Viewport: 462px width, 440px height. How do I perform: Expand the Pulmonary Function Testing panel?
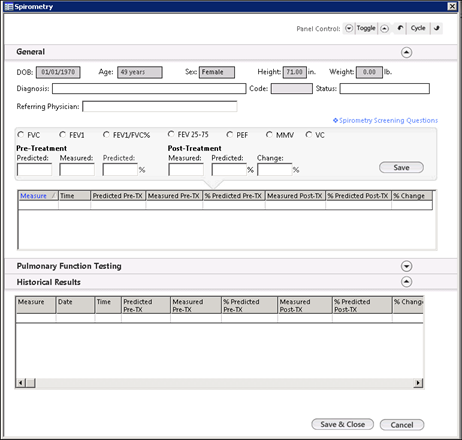406,266
